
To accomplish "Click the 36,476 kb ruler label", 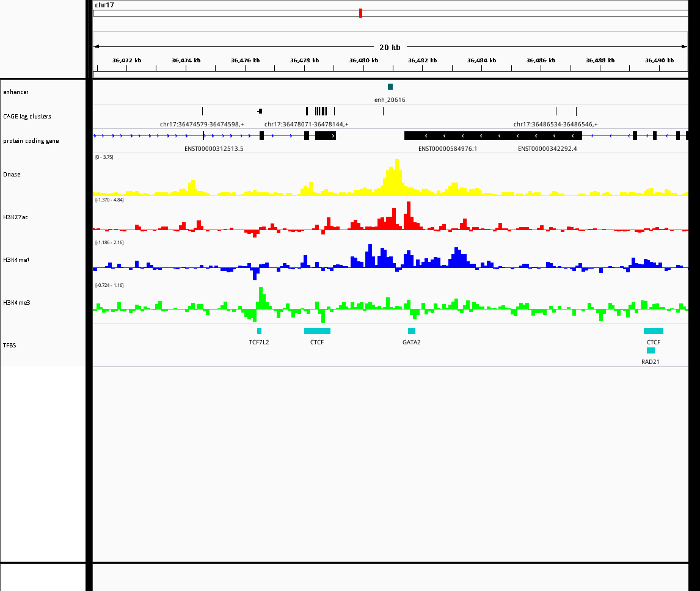I will (245, 60).
